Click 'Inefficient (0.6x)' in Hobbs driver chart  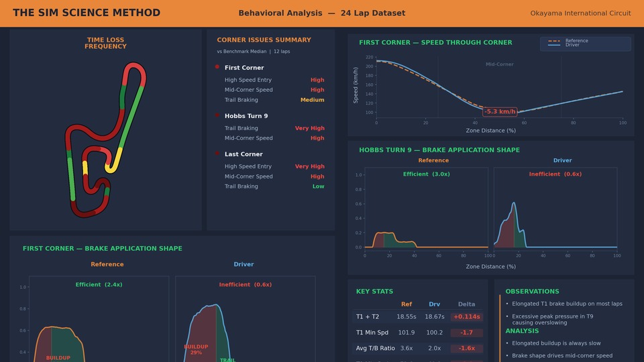pyautogui.click(x=555, y=174)
